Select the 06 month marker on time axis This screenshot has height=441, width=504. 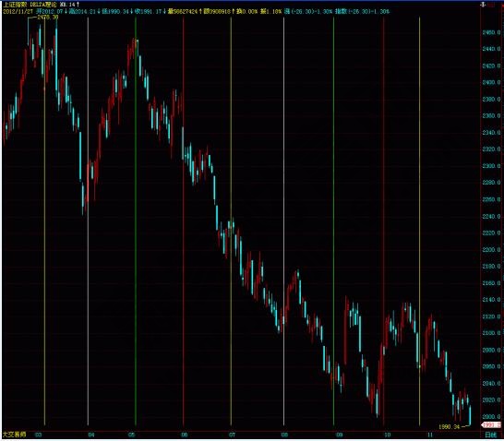185,435
